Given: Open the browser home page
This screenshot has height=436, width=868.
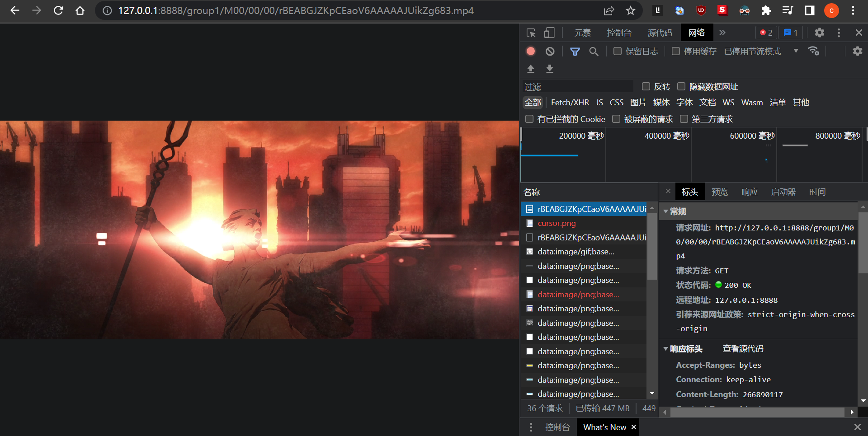Looking at the screenshot, I should [80, 10].
